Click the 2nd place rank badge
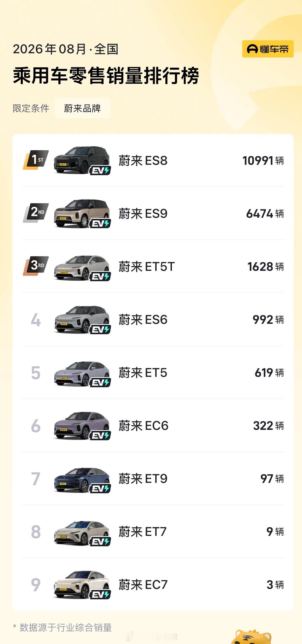Viewport: 302px width, 644px height. (x=36, y=213)
